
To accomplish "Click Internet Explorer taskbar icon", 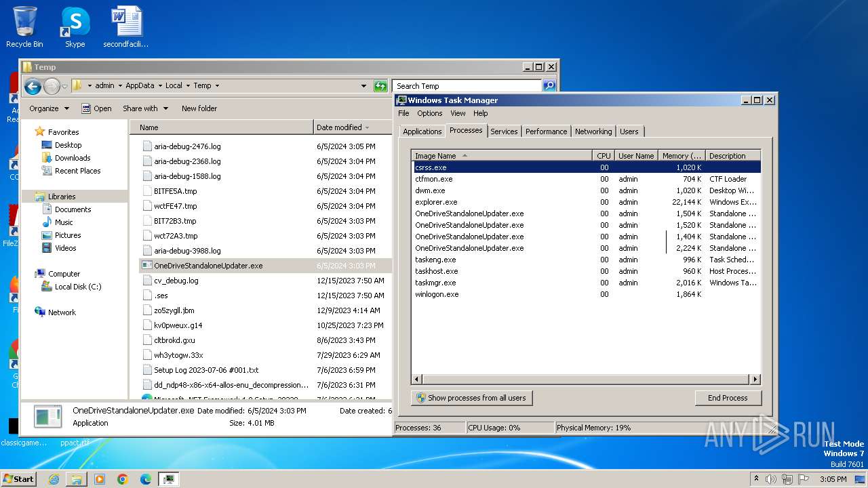I will tap(54, 479).
